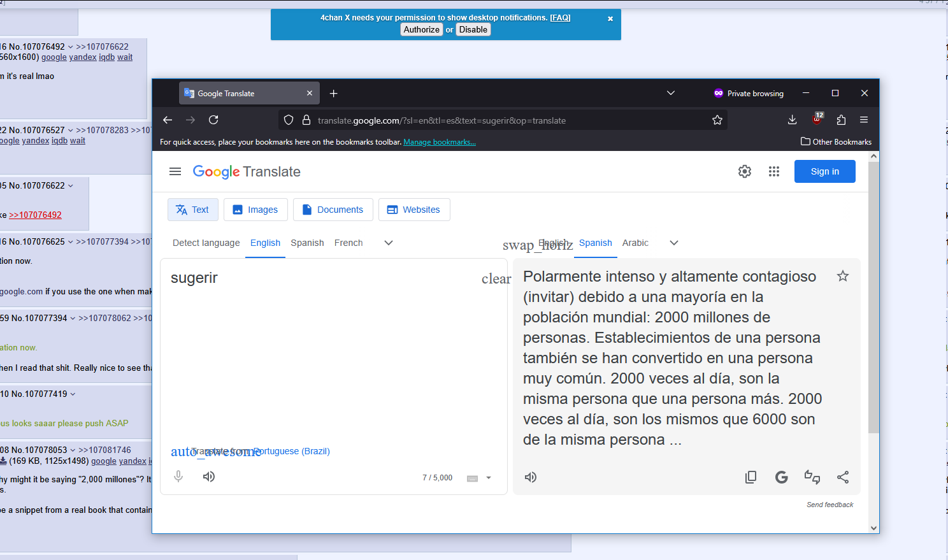Listen to the Spanish translation

531,477
